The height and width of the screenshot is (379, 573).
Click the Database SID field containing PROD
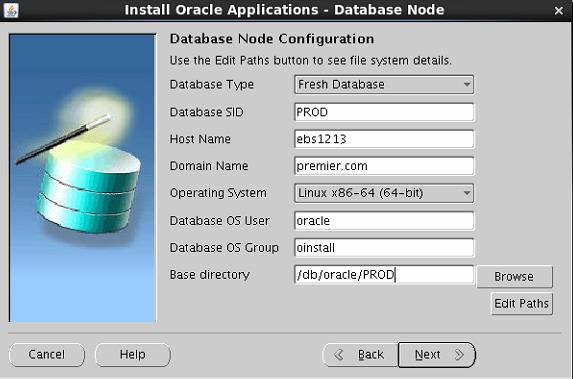point(384,112)
